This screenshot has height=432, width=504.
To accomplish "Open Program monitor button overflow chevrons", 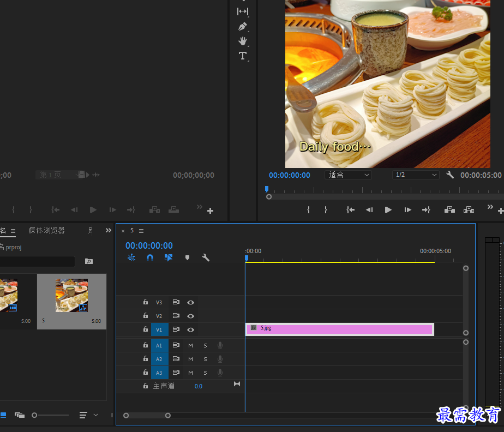I will 490,207.
